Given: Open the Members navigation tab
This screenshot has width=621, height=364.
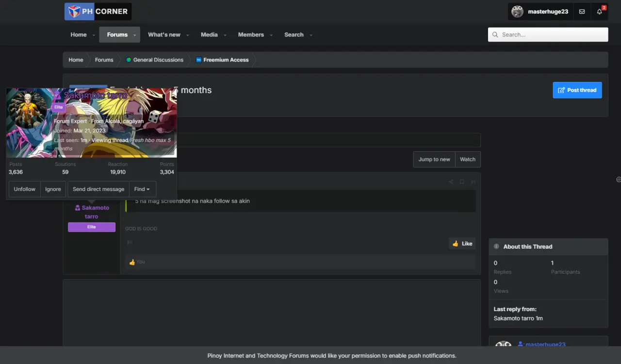Looking at the screenshot, I should pos(251,35).
